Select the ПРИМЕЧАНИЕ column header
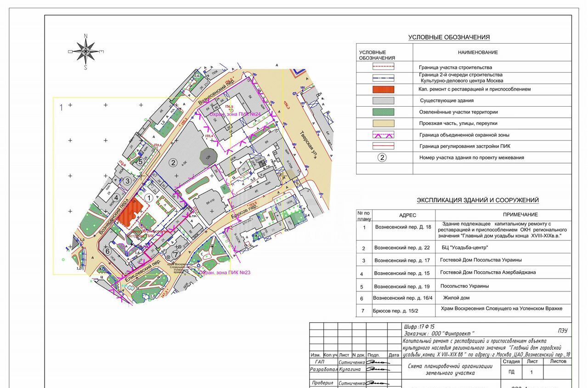 [520, 215]
